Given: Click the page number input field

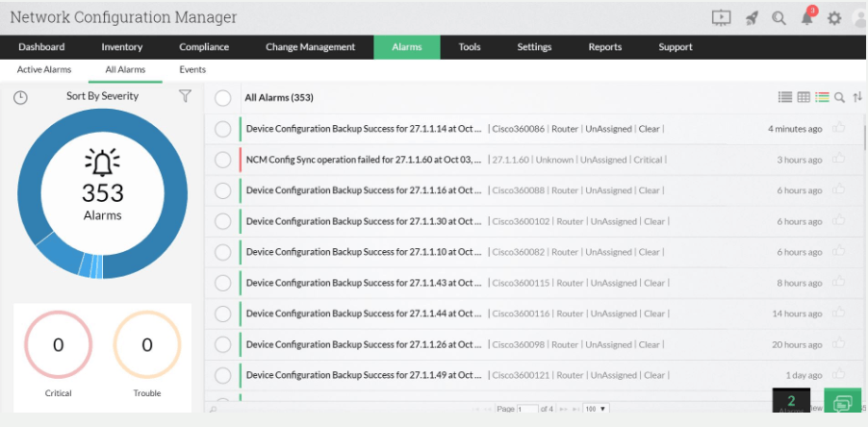Looking at the screenshot, I should pos(527,409).
